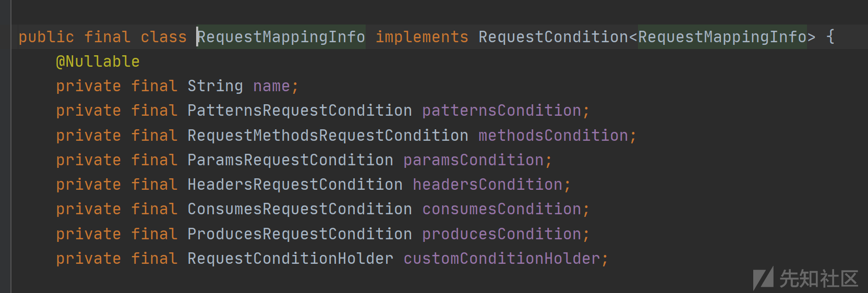Click the paramsCondition field name
This screenshot has width=868, height=293.
pyautogui.click(x=474, y=160)
